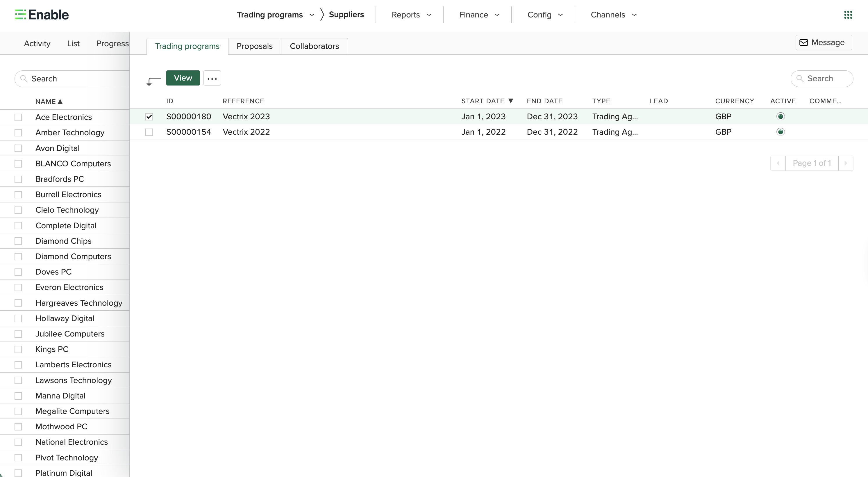868x477 pixels.
Task: Click the Start Date sort arrow
Action: (511, 101)
